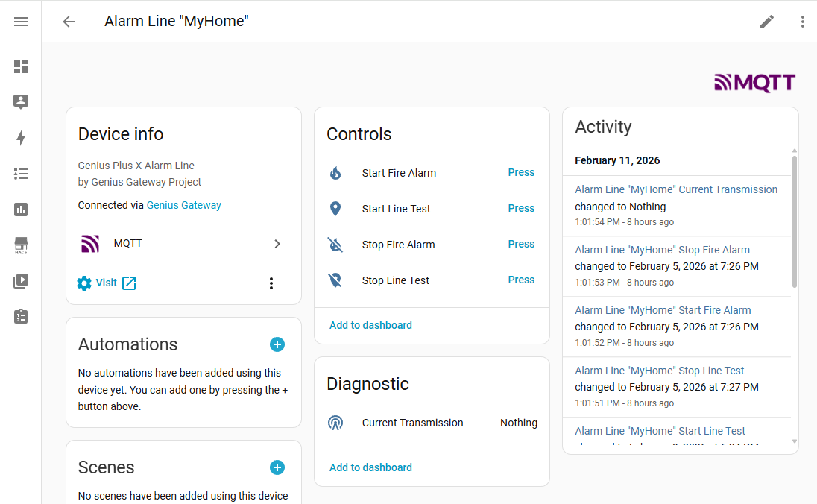Open the History chart sidebar icon
Image resolution: width=817 pixels, height=504 pixels.
pos(21,210)
